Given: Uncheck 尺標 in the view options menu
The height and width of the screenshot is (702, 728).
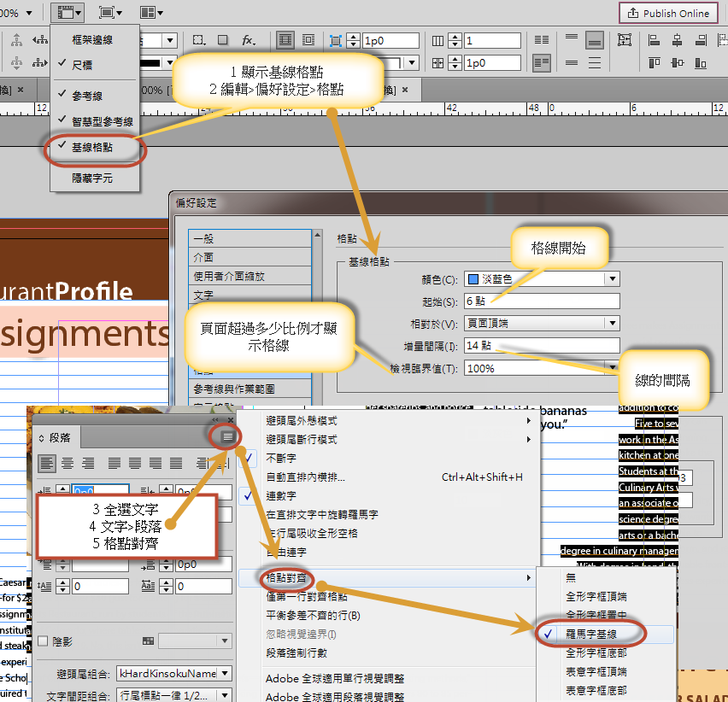Looking at the screenshot, I should coord(95,66).
